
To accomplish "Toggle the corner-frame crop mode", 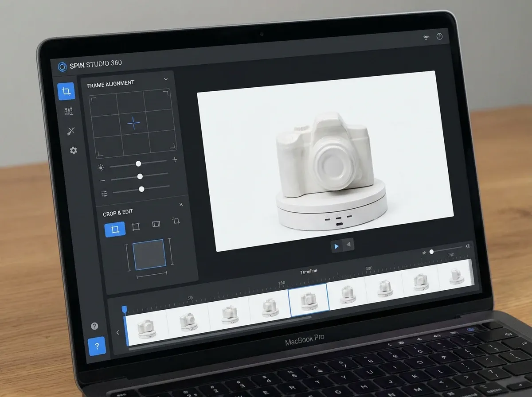I will (x=136, y=226).
